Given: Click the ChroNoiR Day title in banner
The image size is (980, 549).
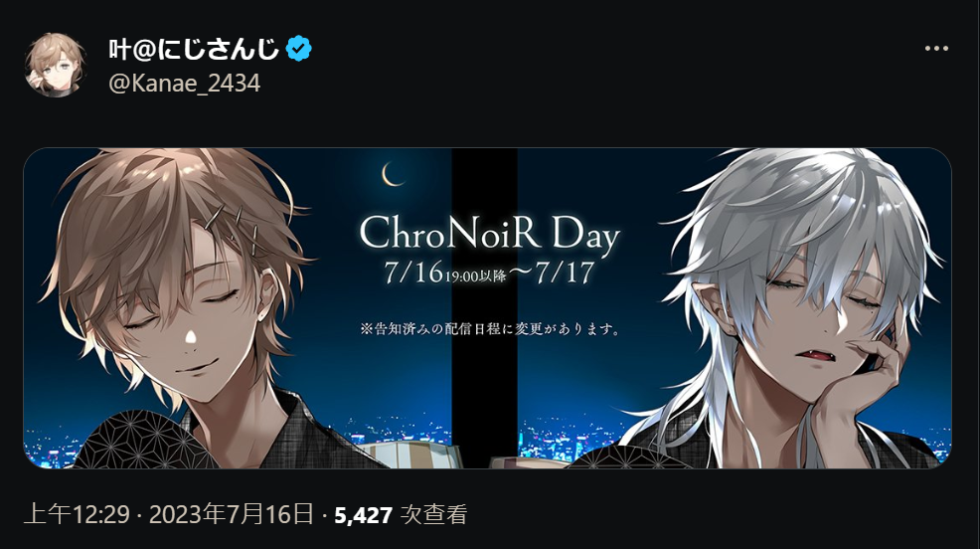Looking at the screenshot, I should pyautogui.click(x=489, y=235).
